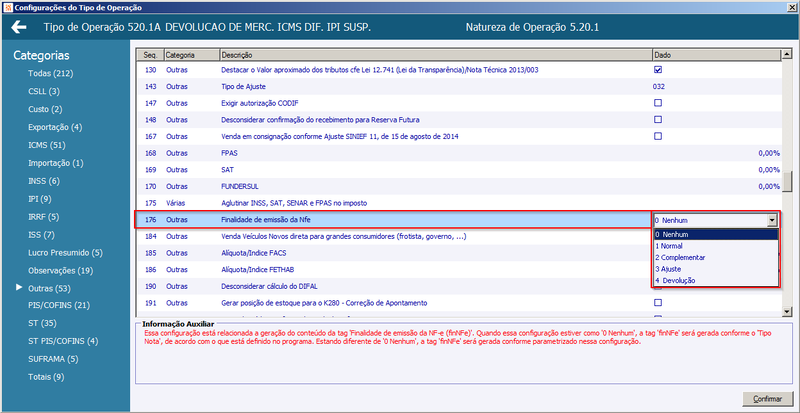Click the value 032 for Tipo de Ajuste
This screenshot has width=800, height=413.
click(659, 86)
